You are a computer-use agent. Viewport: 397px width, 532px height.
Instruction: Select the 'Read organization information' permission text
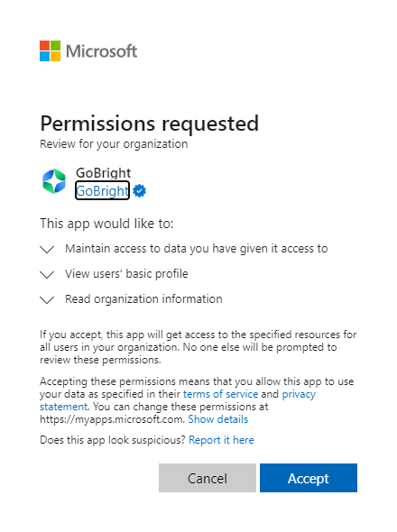tap(143, 299)
